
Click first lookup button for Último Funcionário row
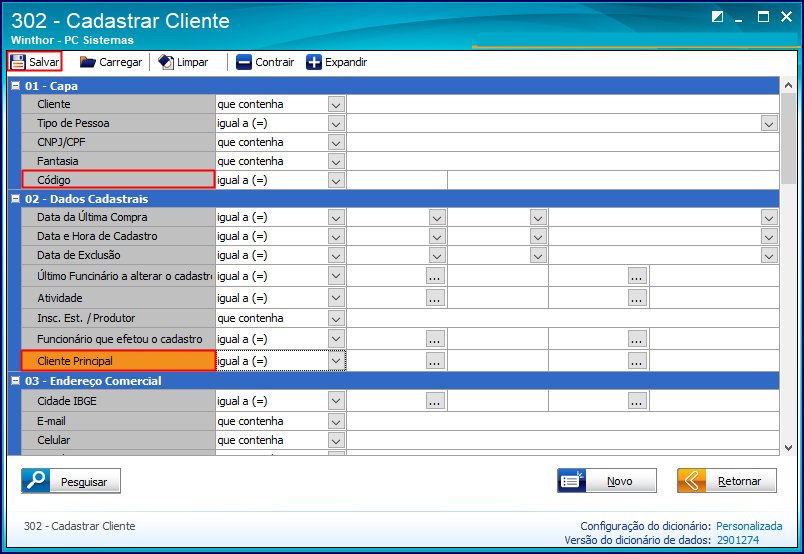click(435, 276)
